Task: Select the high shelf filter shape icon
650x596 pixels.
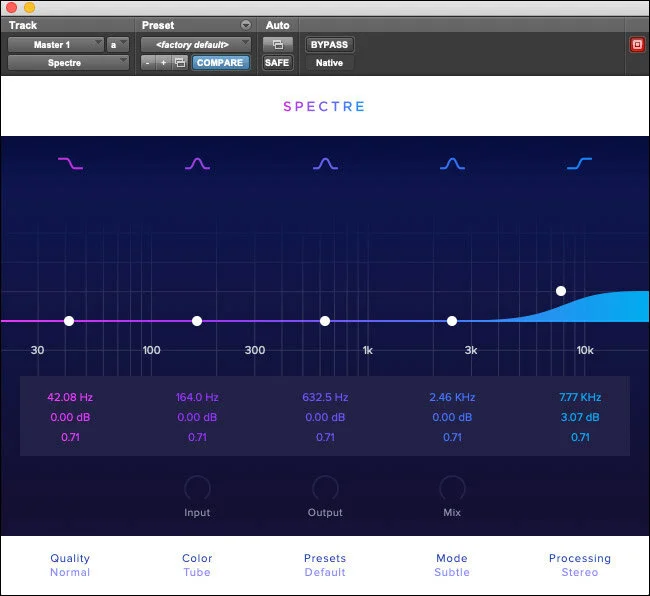Action: pos(579,164)
